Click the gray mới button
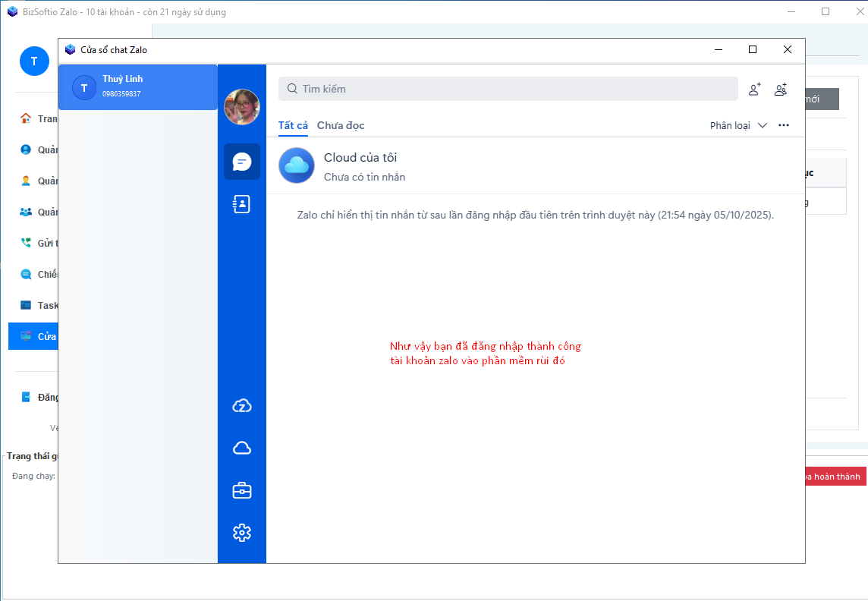Viewport: 868px width, 601px height. click(822, 99)
